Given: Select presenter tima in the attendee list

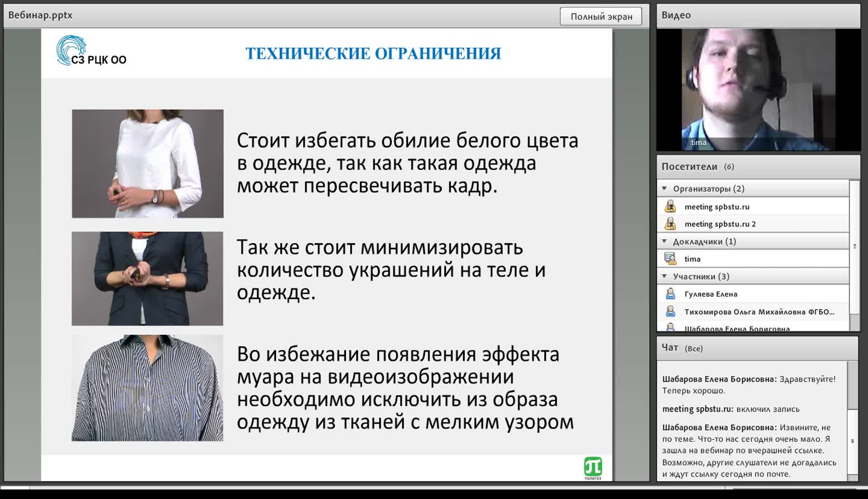Looking at the screenshot, I should coord(753,259).
